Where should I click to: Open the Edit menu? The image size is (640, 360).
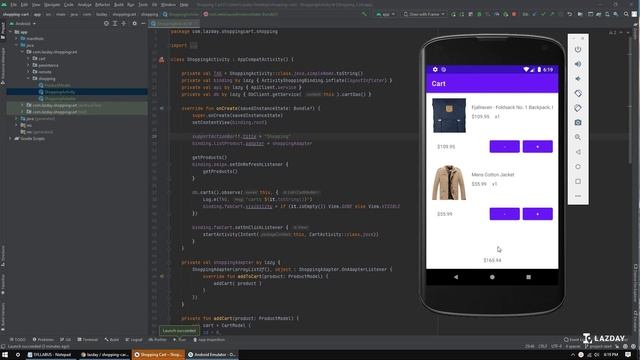click(24, 4)
